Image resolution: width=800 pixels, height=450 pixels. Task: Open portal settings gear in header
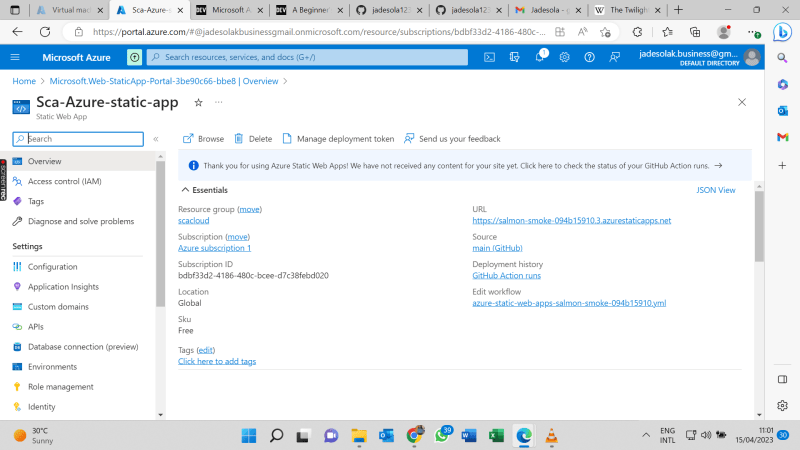[564, 57]
